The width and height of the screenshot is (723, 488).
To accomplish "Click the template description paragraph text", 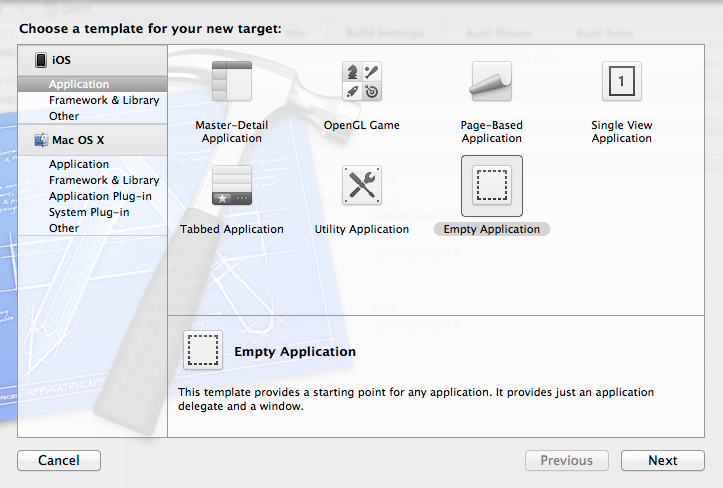I will (x=416, y=399).
